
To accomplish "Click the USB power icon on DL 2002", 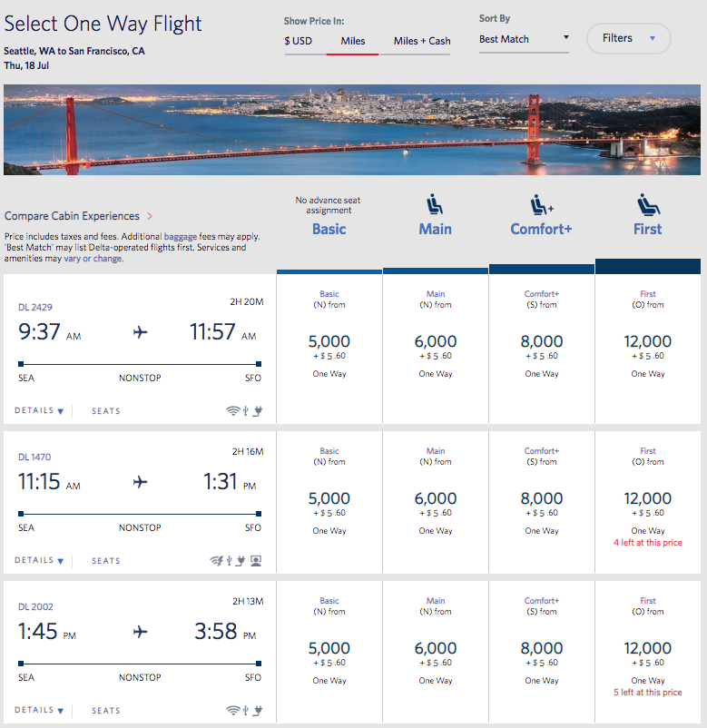I will [x=246, y=710].
